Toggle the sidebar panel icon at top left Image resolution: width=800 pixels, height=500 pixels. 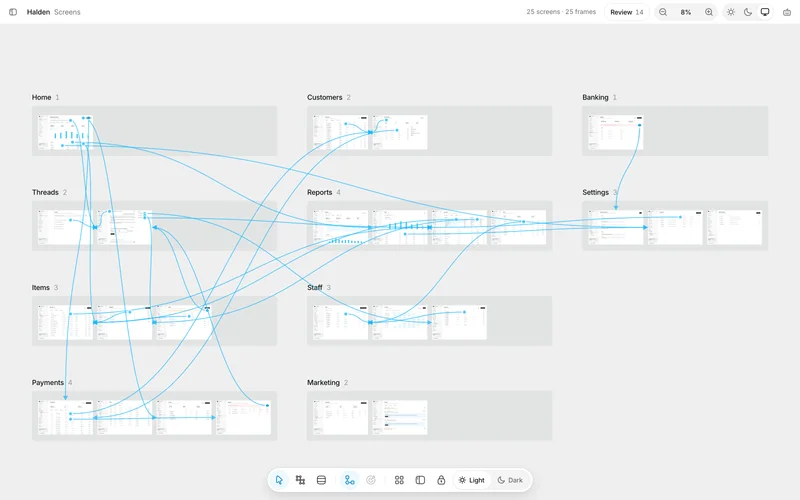tap(13, 12)
